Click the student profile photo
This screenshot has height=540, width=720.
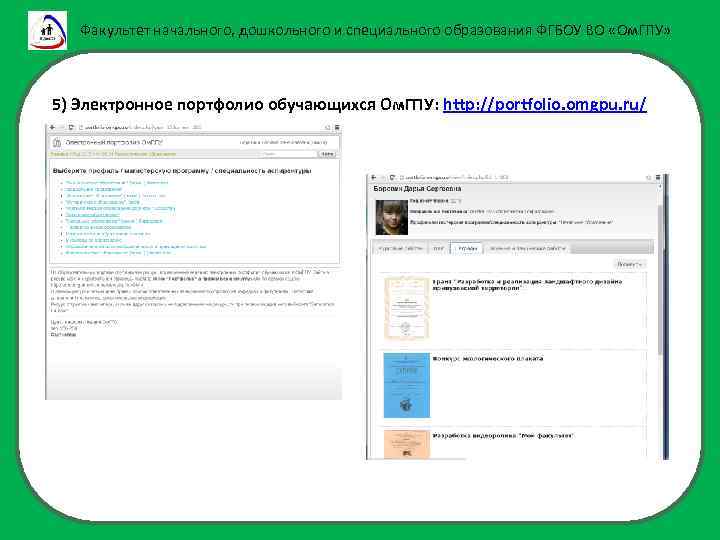coord(391,217)
